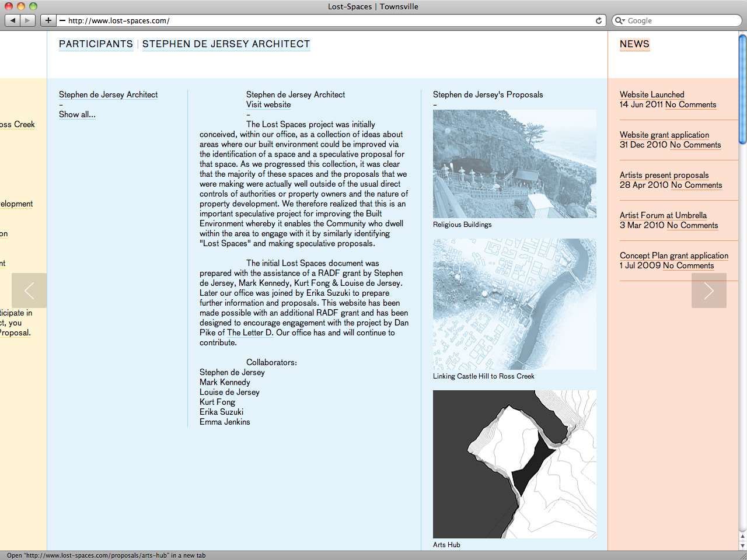Click the vertical scrollbar thumb
Viewport: 747px width, 560px height.
tap(742, 89)
